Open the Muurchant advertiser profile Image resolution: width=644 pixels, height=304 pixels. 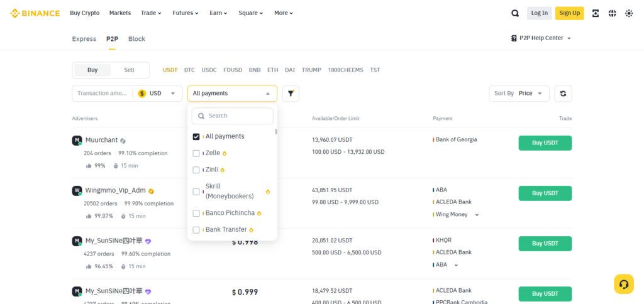pos(101,140)
